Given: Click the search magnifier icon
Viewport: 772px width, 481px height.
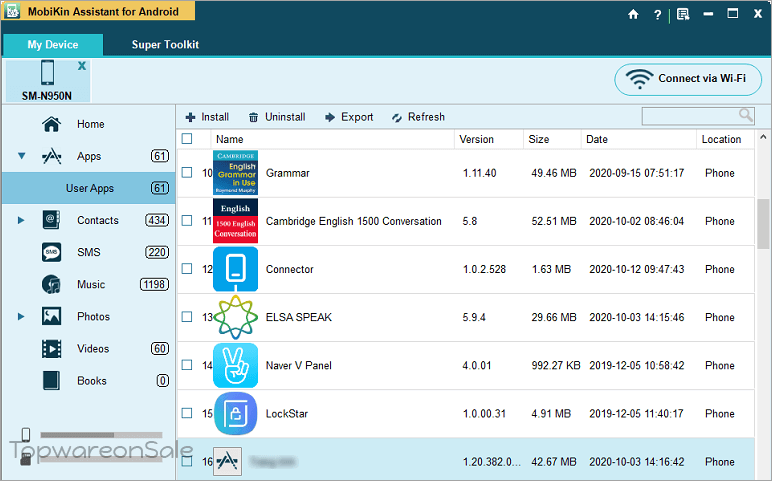Looking at the screenshot, I should [745, 115].
